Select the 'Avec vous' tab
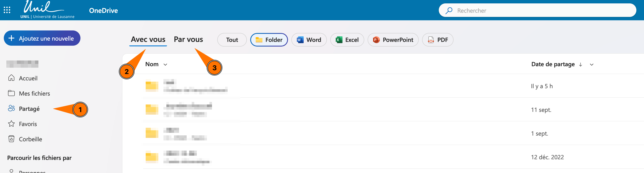 pos(148,40)
